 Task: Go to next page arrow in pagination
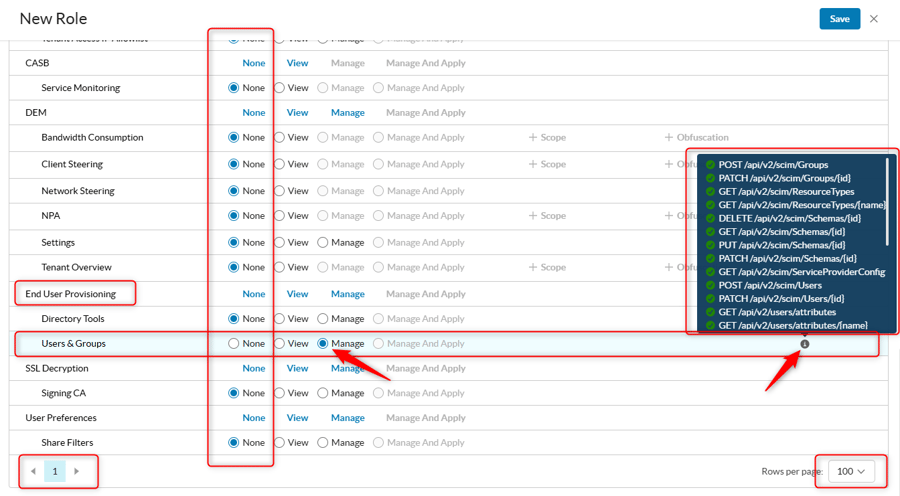tap(77, 471)
